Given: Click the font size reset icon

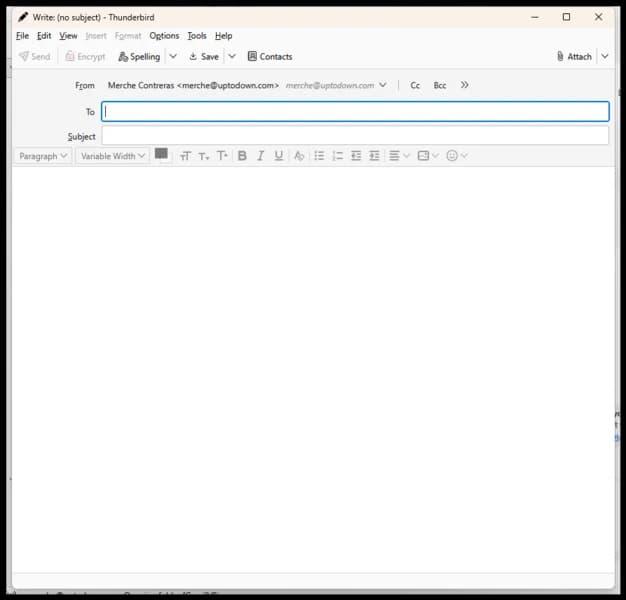Looking at the screenshot, I should click(185, 156).
